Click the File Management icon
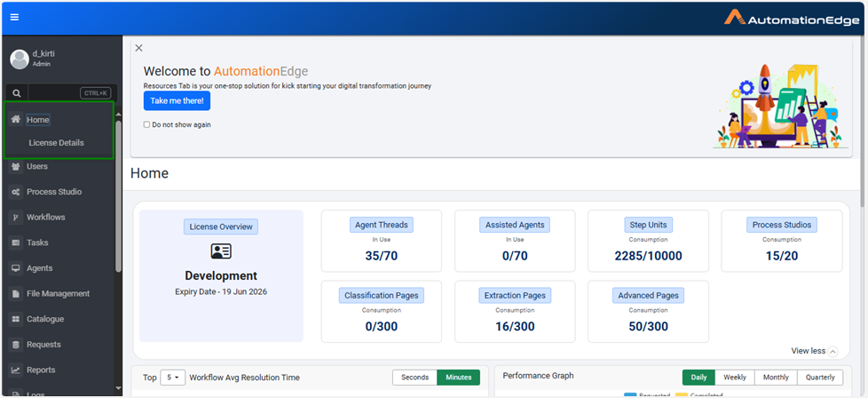Image resolution: width=868 pixels, height=398 pixels. [16, 294]
